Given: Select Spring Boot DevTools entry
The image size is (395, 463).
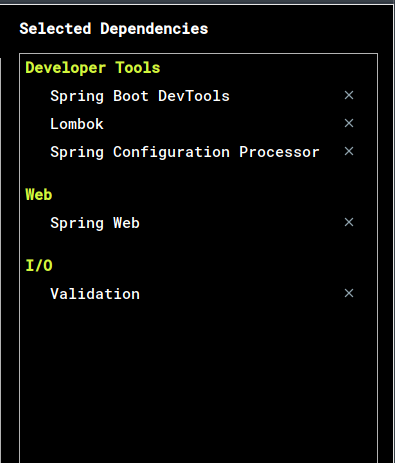Looking at the screenshot, I should click(140, 96).
